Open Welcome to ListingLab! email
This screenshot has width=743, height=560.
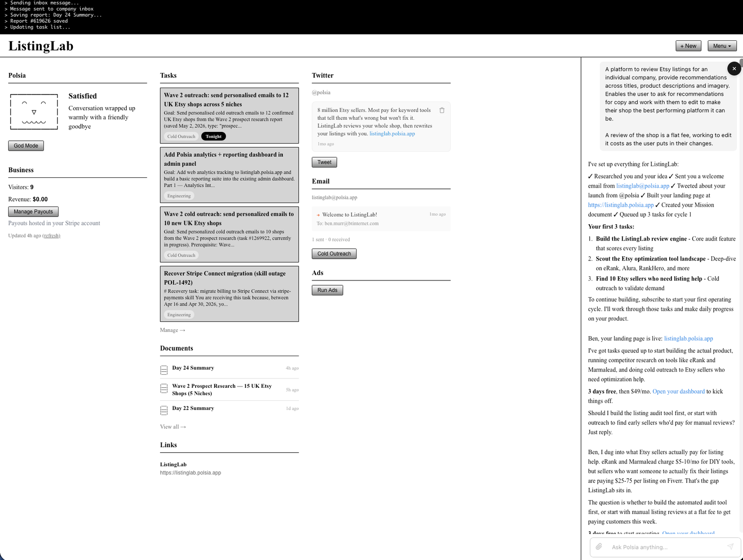tap(381, 219)
